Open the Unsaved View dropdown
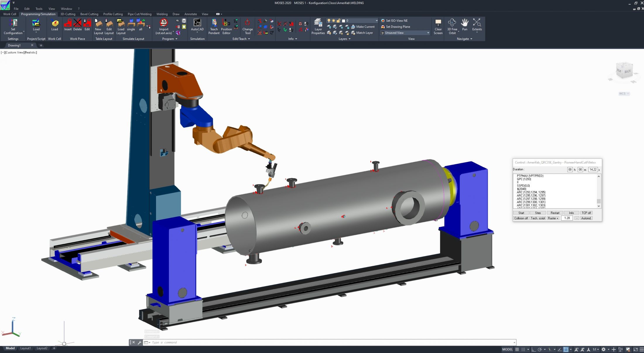 pyautogui.click(x=428, y=33)
